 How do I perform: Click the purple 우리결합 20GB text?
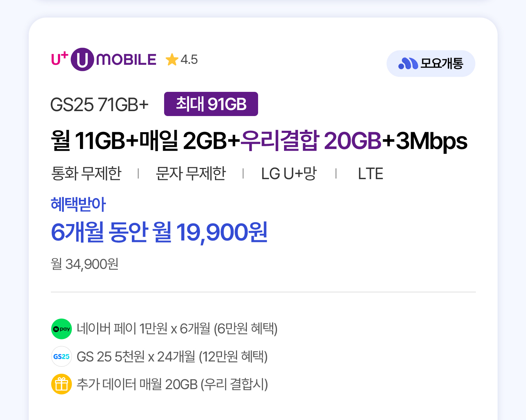[x=311, y=141]
